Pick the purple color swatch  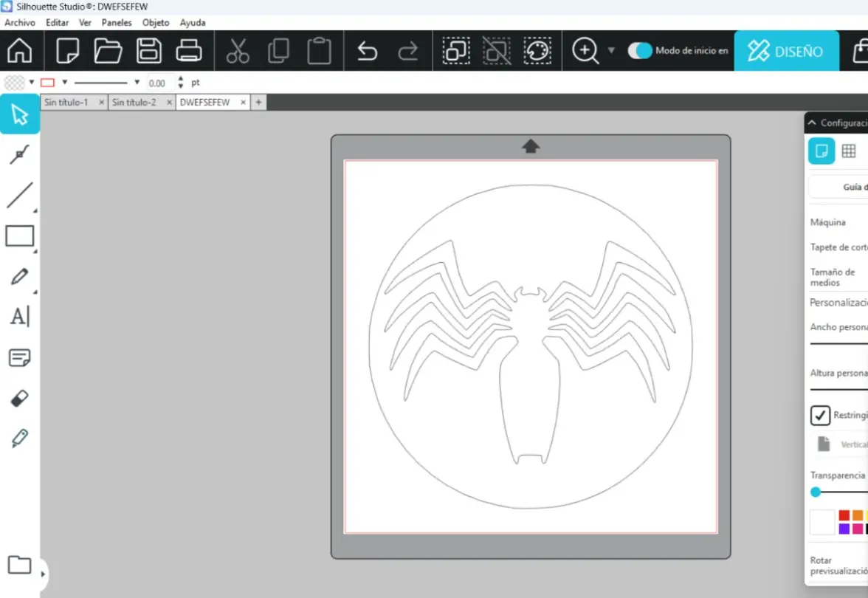pyautogui.click(x=844, y=529)
